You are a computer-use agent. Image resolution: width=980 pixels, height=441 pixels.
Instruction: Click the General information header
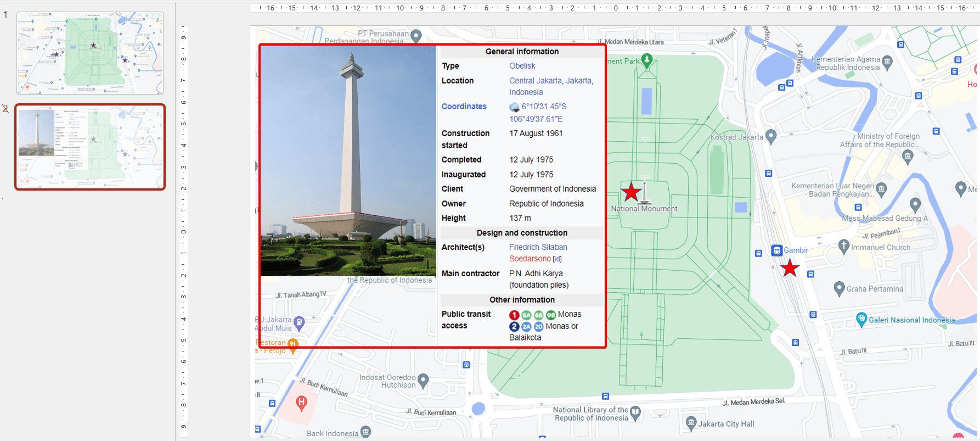coord(522,52)
